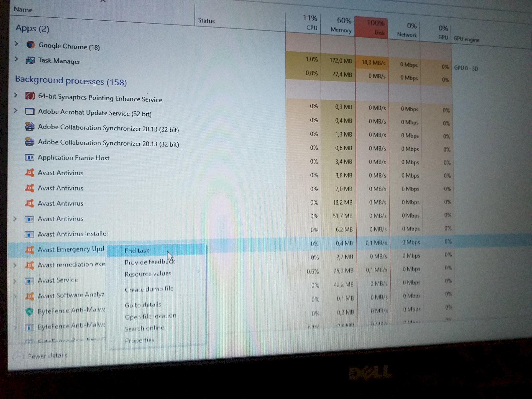
Task: Expand the Avast Service row
Action: coord(15,281)
